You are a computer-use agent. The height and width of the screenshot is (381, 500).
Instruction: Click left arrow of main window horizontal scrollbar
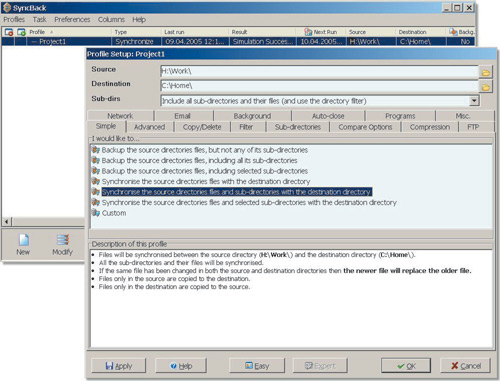(x=7, y=222)
